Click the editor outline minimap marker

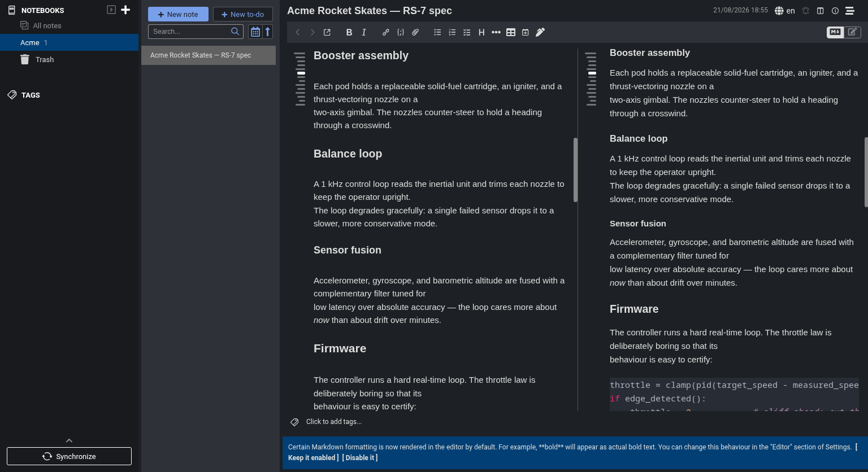301,73
